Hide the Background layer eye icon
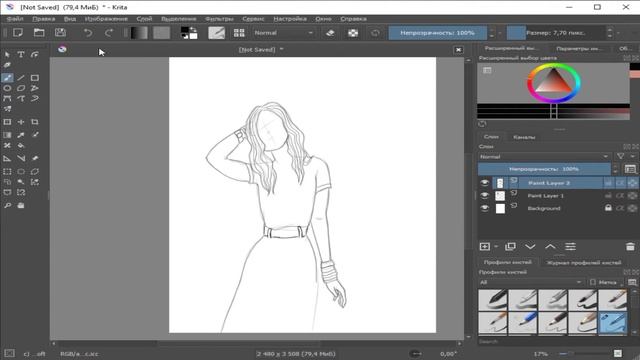 (484, 208)
